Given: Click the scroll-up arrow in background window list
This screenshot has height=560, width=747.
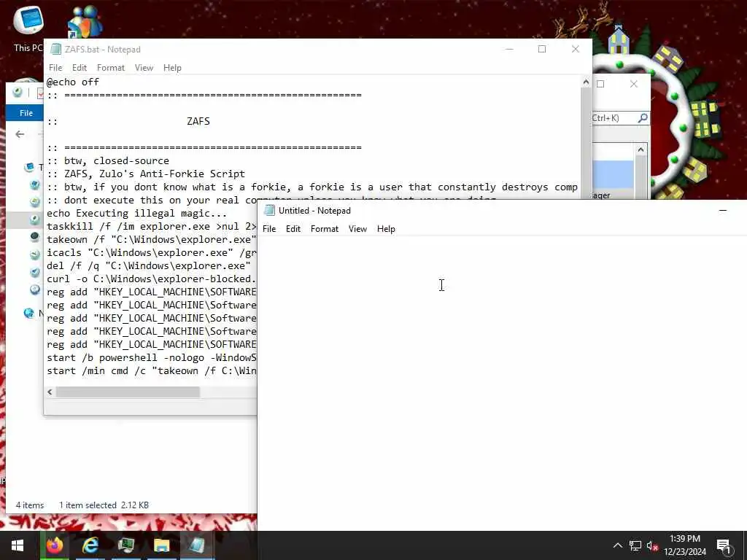Looking at the screenshot, I should coord(640,149).
